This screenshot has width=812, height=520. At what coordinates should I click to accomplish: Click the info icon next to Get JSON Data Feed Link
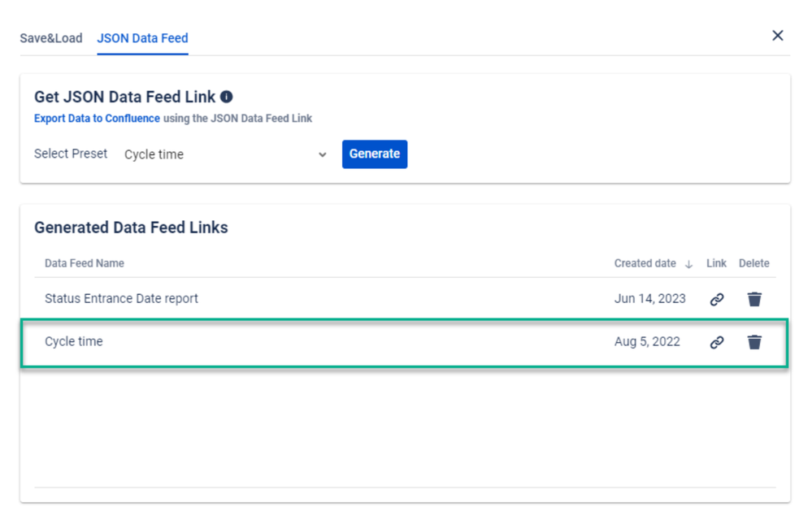click(x=226, y=96)
